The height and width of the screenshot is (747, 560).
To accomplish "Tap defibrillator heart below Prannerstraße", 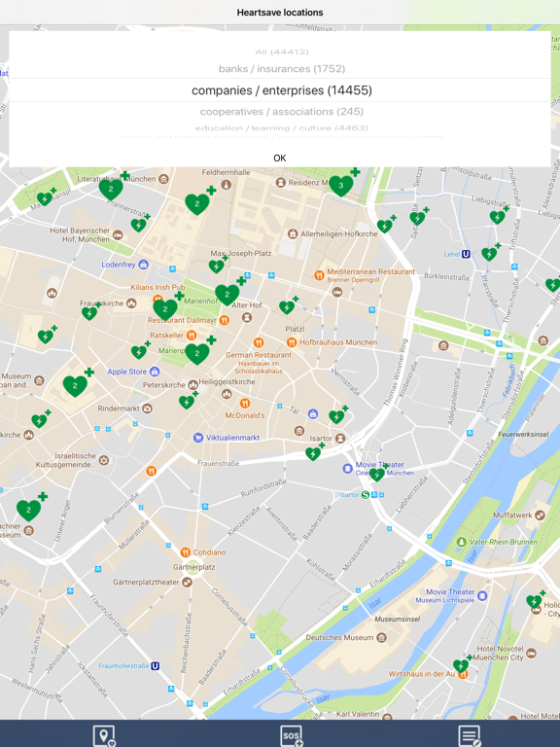I will point(139,226).
